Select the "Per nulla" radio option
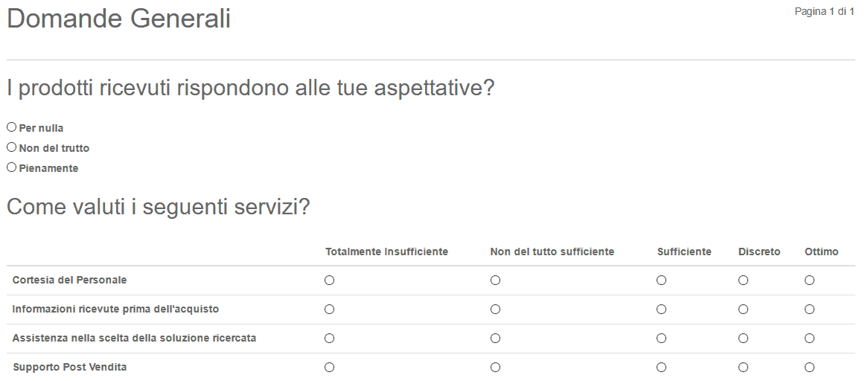The image size is (868, 381). 12,127
